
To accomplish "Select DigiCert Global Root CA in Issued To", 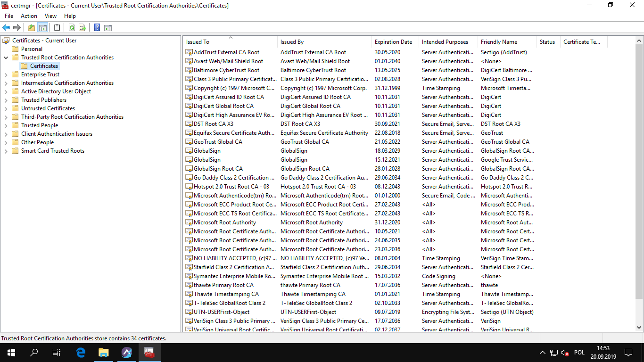I will click(223, 106).
